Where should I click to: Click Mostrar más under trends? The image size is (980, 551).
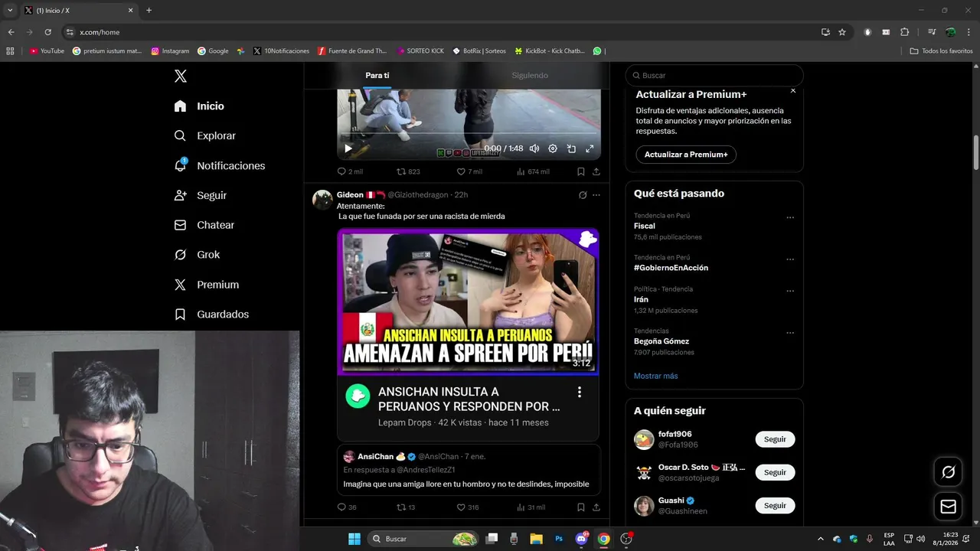(656, 376)
